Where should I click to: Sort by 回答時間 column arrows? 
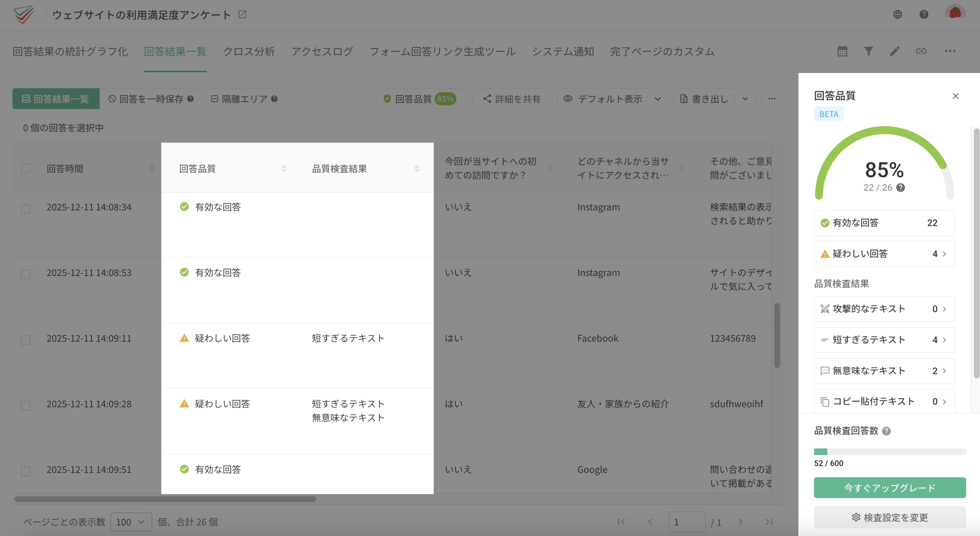(x=152, y=168)
